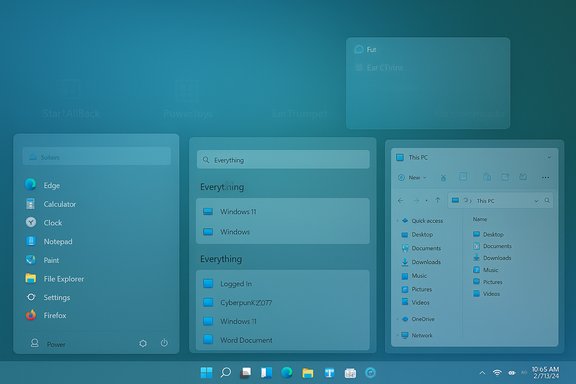The height and width of the screenshot is (384, 576).
Task: Open the Music folder under the Name column
Action: click(486, 270)
